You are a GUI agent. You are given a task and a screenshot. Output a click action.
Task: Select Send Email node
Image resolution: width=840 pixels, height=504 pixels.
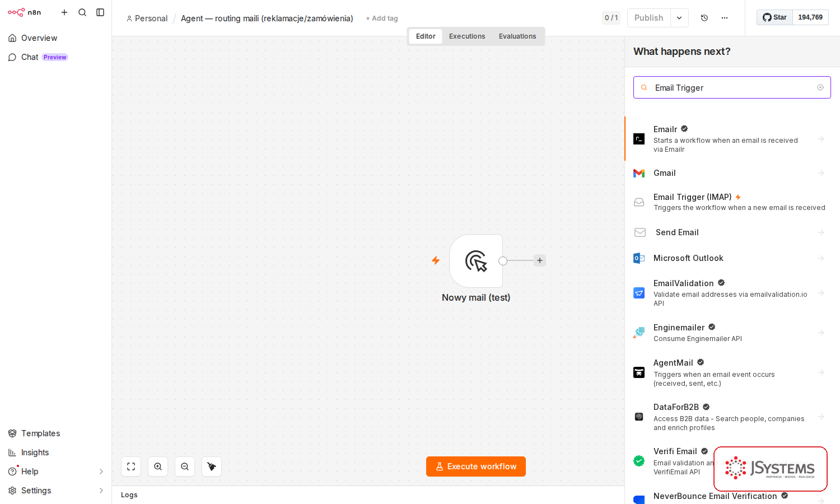point(732,232)
